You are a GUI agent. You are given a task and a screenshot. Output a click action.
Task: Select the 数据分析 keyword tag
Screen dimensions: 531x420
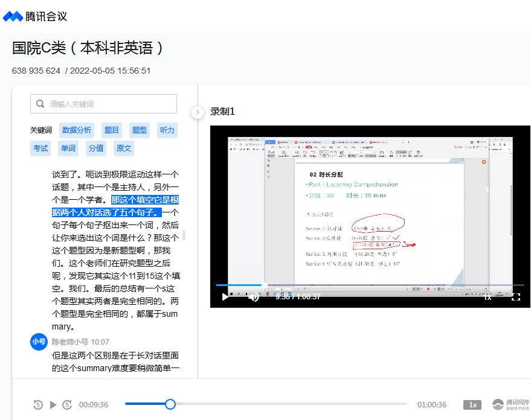[77, 130]
